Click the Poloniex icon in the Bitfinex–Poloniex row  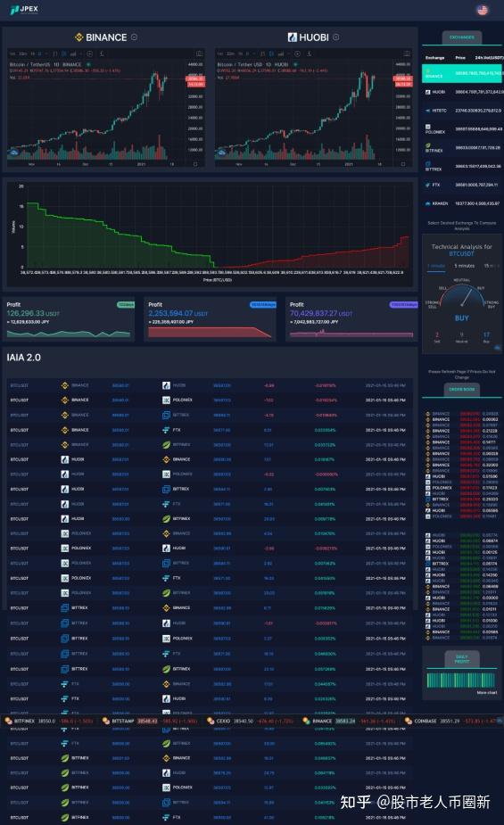(x=166, y=788)
